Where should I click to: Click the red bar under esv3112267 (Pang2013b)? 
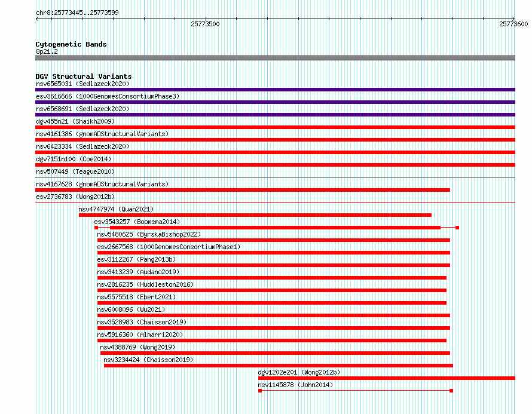pyautogui.click(x=273, y=265)
